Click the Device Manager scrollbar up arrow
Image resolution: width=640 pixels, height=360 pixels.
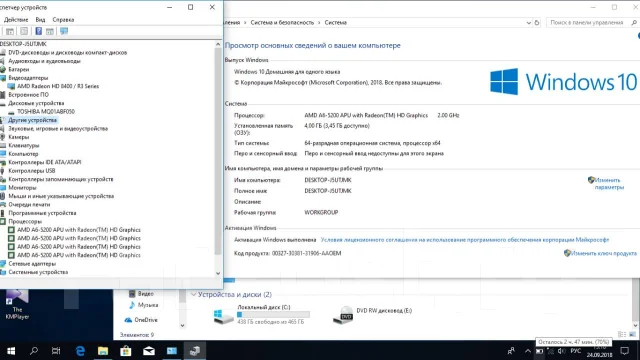click(x=218, y=44)
